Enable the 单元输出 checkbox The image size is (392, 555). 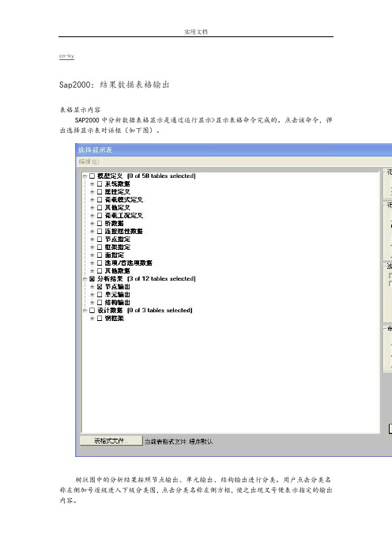100,294
